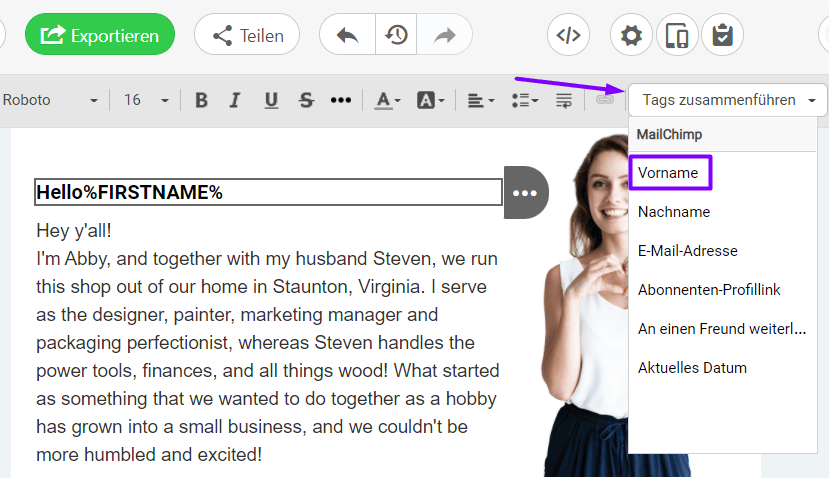Click the Teilen share button
829x478 pixels.
[247, 35]
